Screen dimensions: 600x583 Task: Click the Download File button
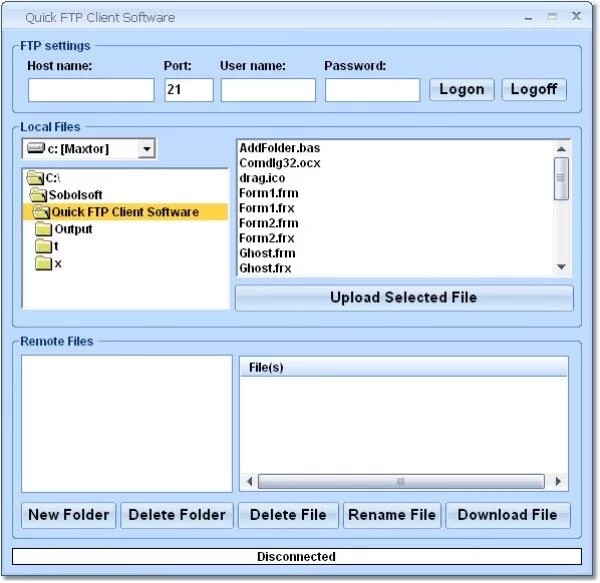pos(508,515)
